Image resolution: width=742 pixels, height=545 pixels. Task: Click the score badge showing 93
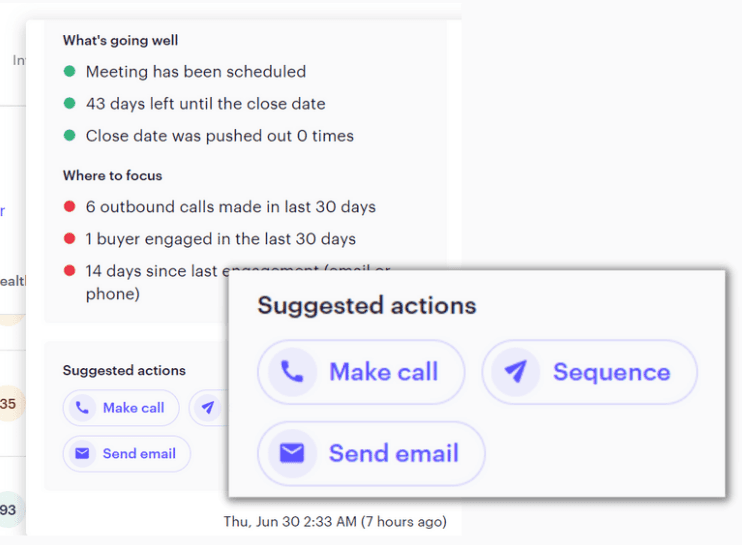coord(8,510)
